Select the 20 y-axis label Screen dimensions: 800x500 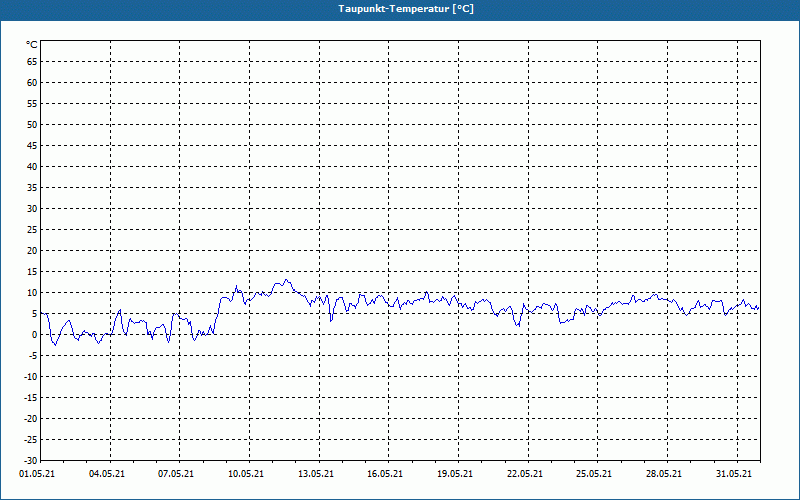32,251
